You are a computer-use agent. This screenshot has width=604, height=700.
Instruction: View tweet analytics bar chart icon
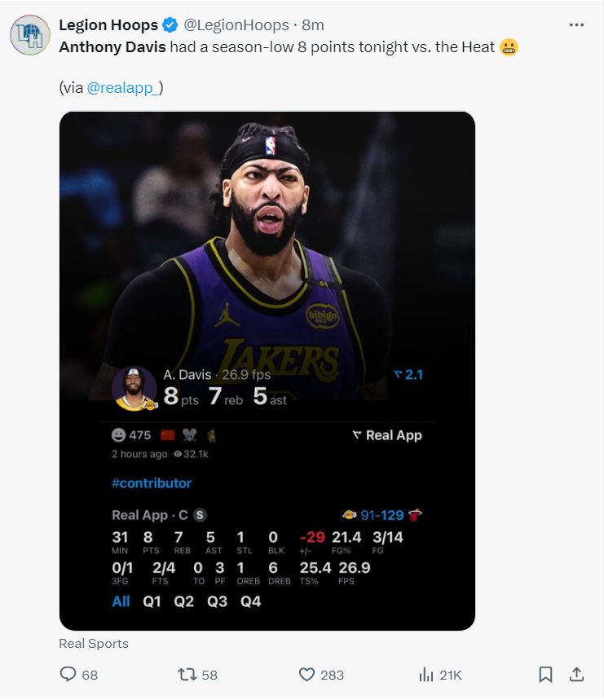point(425,675)
